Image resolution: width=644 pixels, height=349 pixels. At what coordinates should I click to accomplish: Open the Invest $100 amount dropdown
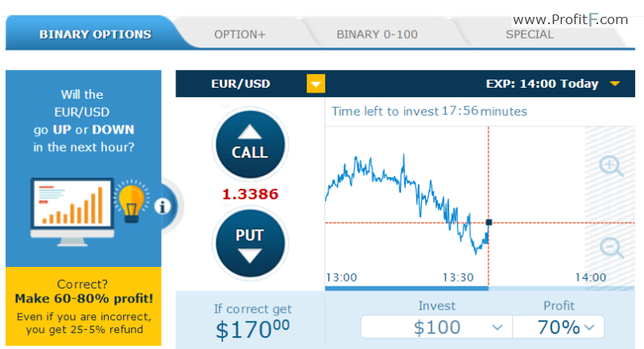[436, 326]
